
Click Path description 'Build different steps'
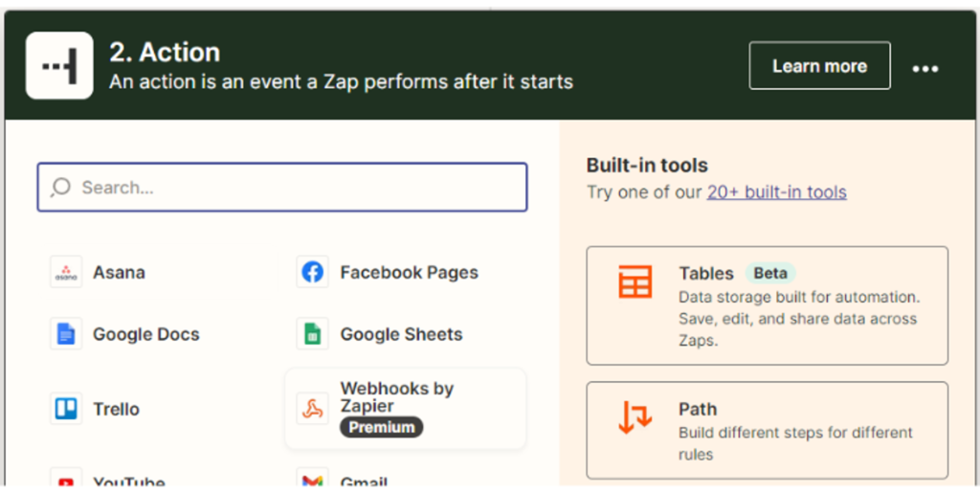pyautogui.click(x=795, y=443)
